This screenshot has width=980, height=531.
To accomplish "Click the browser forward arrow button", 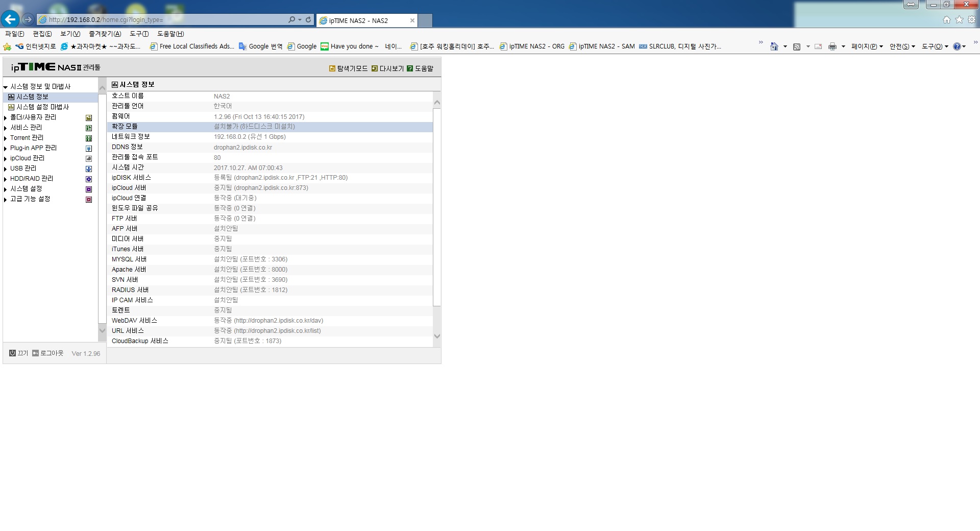I will pyautogui.click(x=28, y=19).
